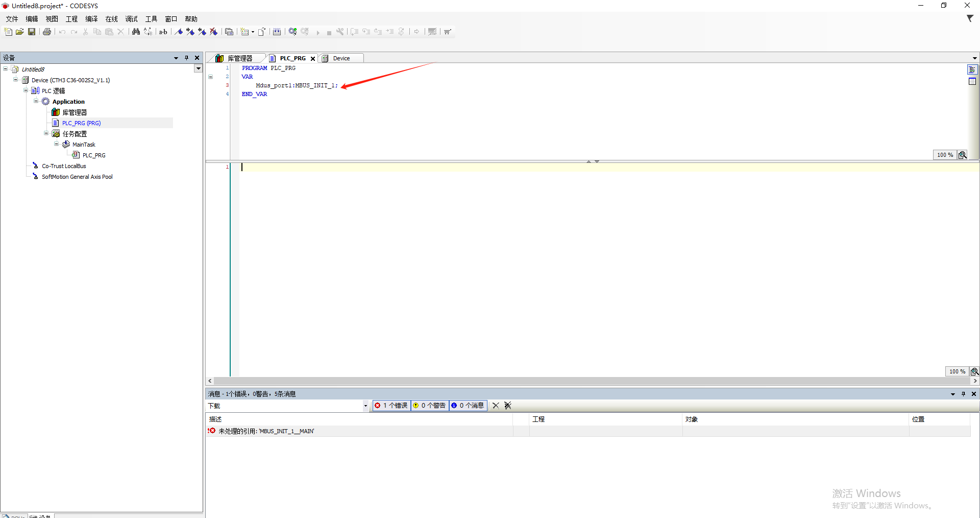Switch declaration editor to tabular view
980x518 pixels.
pos(972,81)
